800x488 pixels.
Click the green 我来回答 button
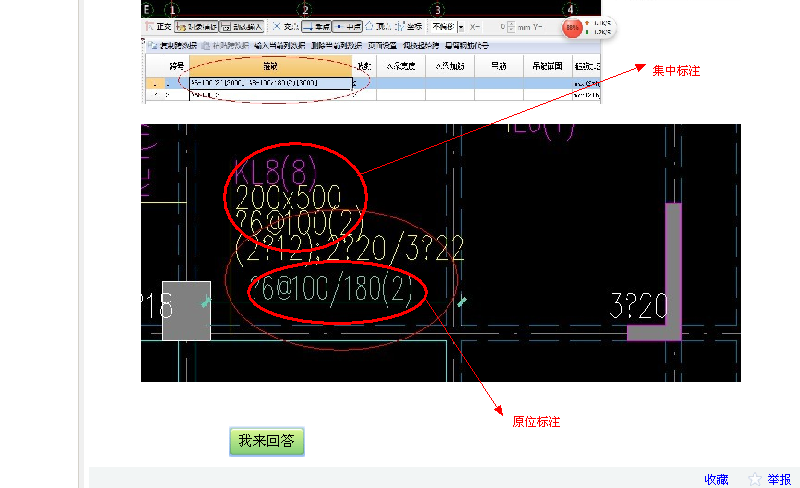(x=267, y=441)
